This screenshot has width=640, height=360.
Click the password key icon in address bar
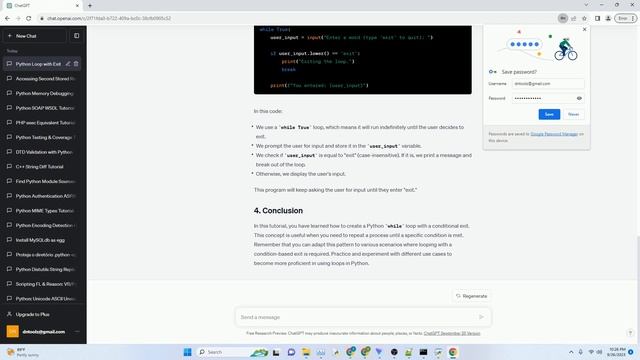563,18
